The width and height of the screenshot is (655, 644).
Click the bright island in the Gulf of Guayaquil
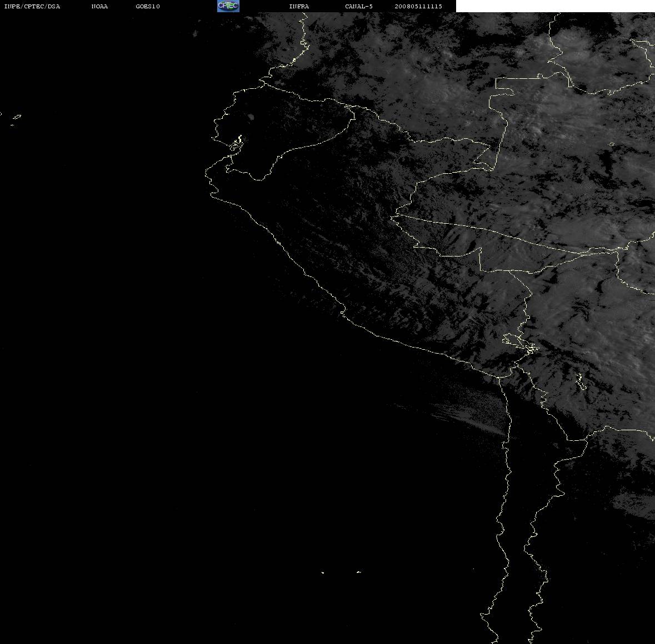pos(237,143)
